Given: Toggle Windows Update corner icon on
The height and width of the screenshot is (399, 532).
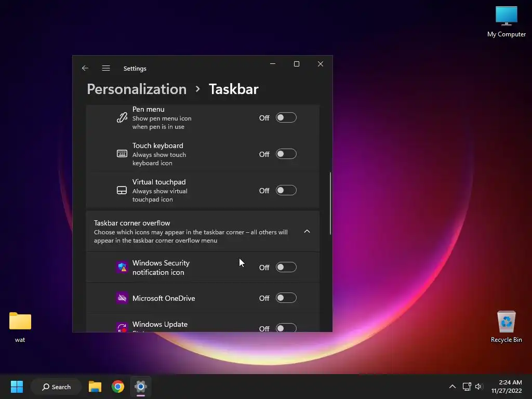Looking at the screenshot, I should click(286, 328).
